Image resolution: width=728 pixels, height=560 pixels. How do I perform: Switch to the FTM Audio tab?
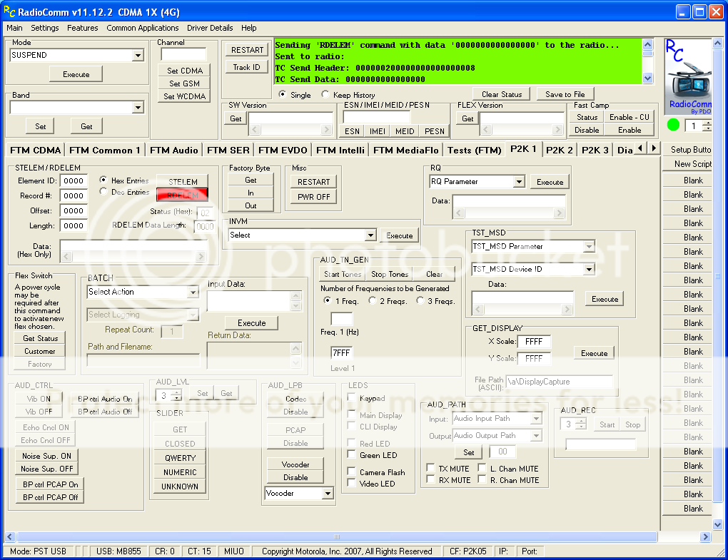tap(173, 150)
